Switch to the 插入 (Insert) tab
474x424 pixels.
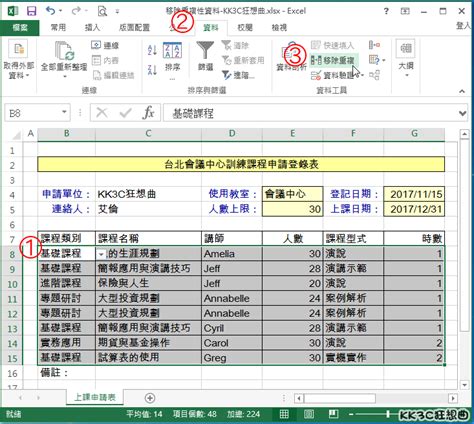pyautogui.click(x=92, y=28)
